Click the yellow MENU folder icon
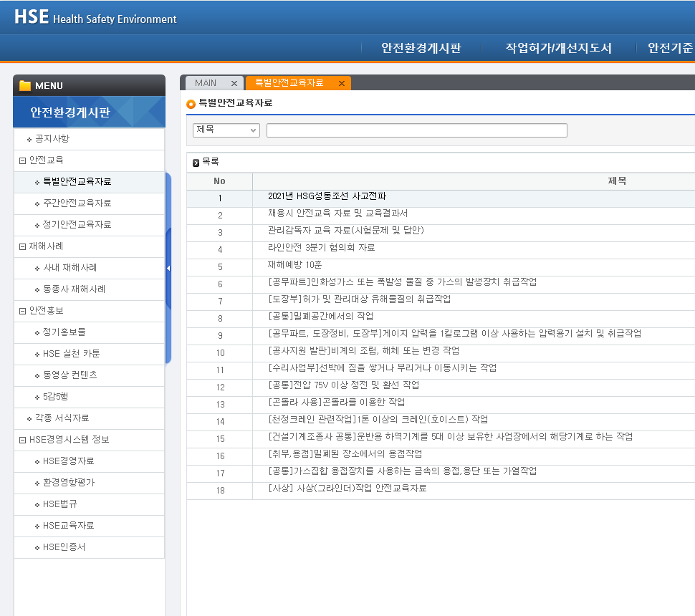Screen dimensions: 695x616 click(x=26, y=85)
